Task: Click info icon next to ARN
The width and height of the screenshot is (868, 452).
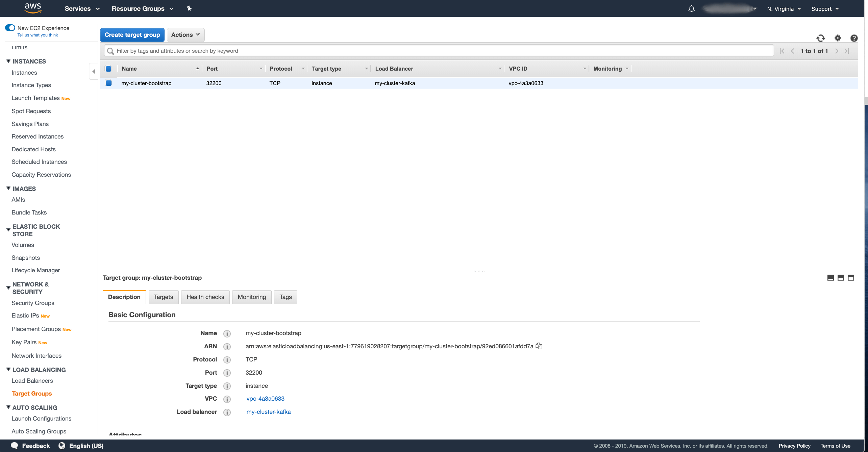Action: click(227, 347)
